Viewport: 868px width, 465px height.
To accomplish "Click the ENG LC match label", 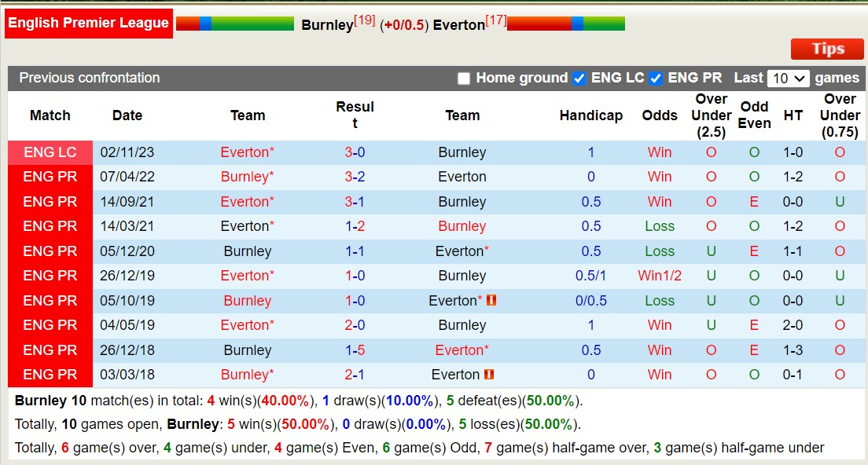I will click(x=50, y=152).
